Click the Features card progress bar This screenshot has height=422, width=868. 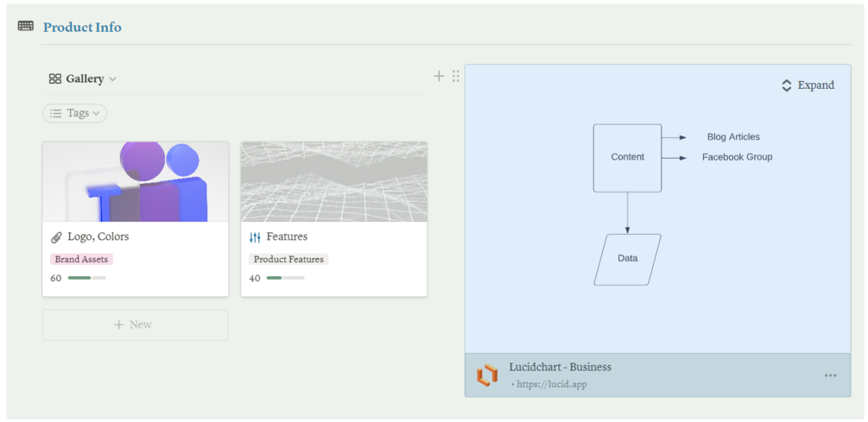click(x=285, y=278)
